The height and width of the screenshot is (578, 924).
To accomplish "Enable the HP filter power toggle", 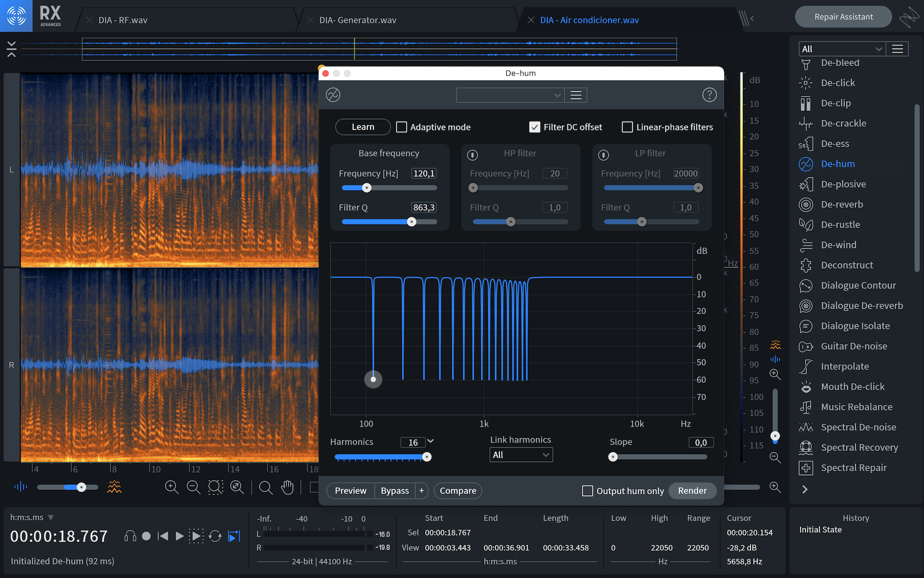I will (473, 155).
